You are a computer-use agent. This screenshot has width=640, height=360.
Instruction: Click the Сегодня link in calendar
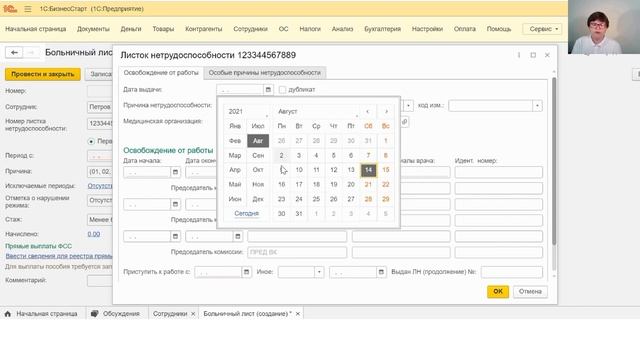pos(247,213)
